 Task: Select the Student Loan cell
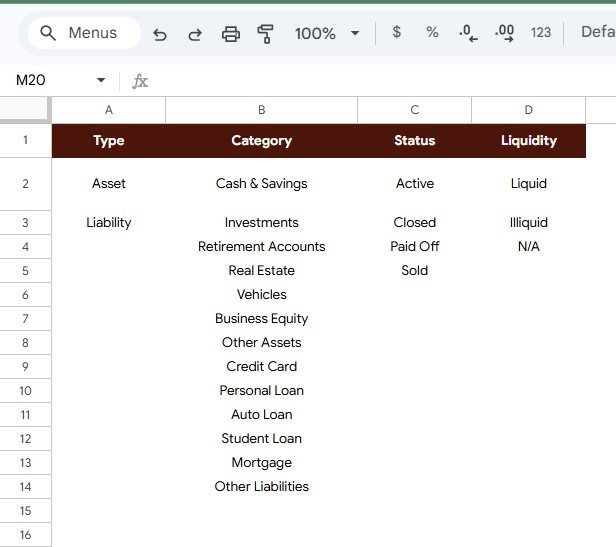point(262,439)
